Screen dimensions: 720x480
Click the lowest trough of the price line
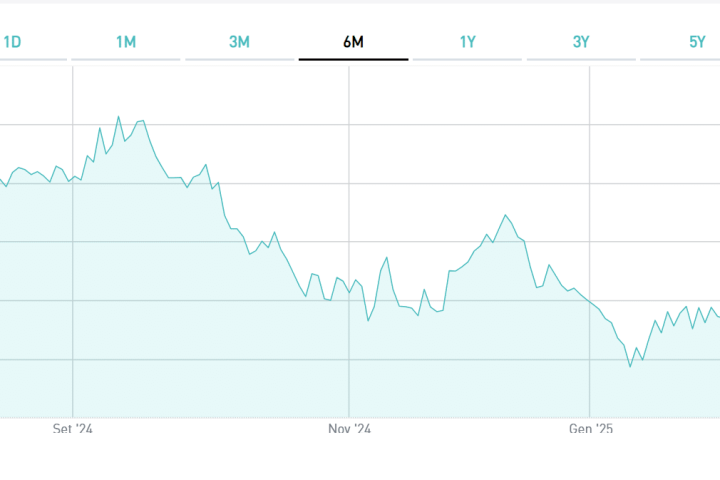(630, 367)
